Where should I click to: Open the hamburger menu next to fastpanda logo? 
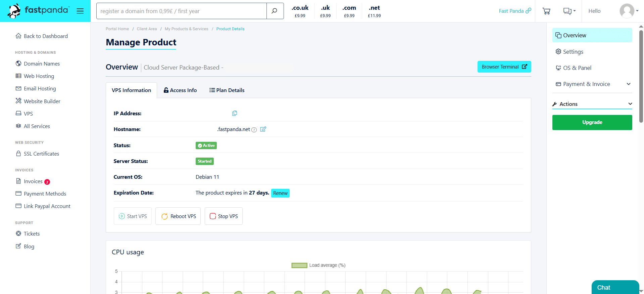point(80,11)
